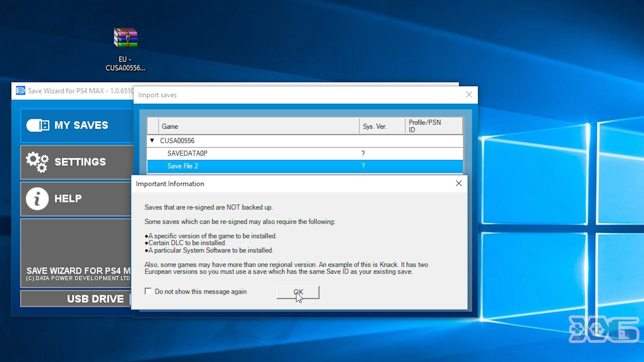Image resolution: width=644 pixels, height=362 pixels.
Task: Click the Profile/PSN ID column header
Action: (434, 126)
